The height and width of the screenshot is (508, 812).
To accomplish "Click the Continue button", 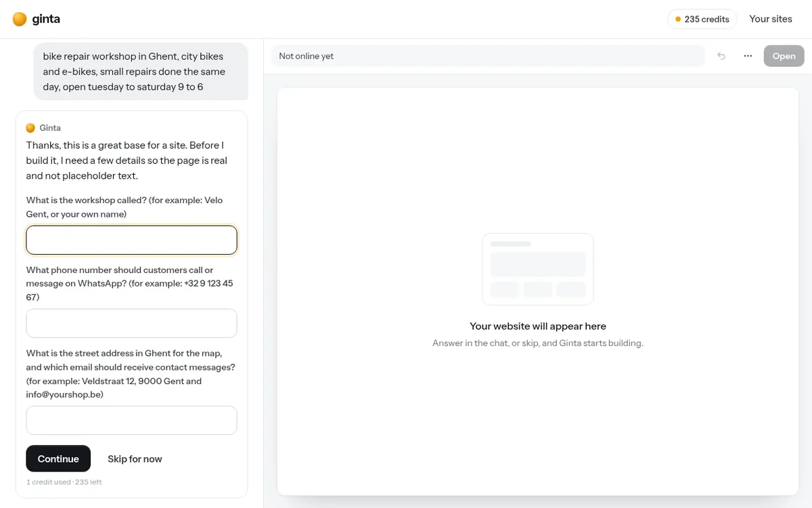I will tap(58, 459).
